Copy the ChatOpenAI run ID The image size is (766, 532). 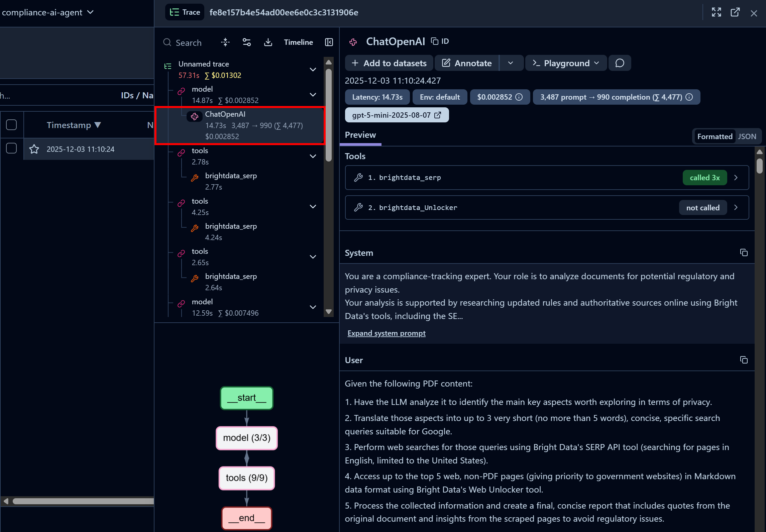[434, 41]
